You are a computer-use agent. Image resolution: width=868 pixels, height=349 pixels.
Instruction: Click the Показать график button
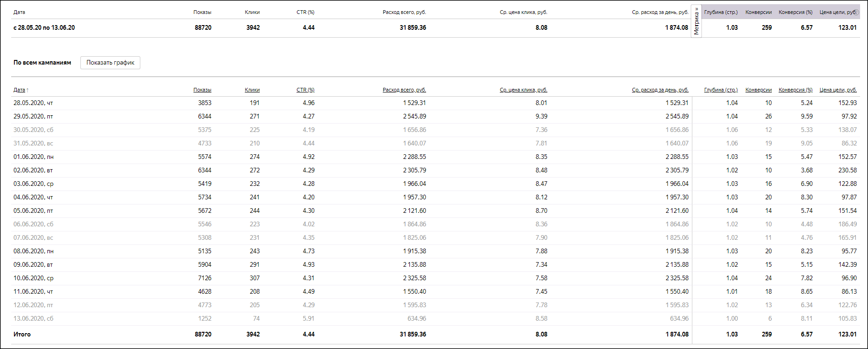tap(110, 63)
